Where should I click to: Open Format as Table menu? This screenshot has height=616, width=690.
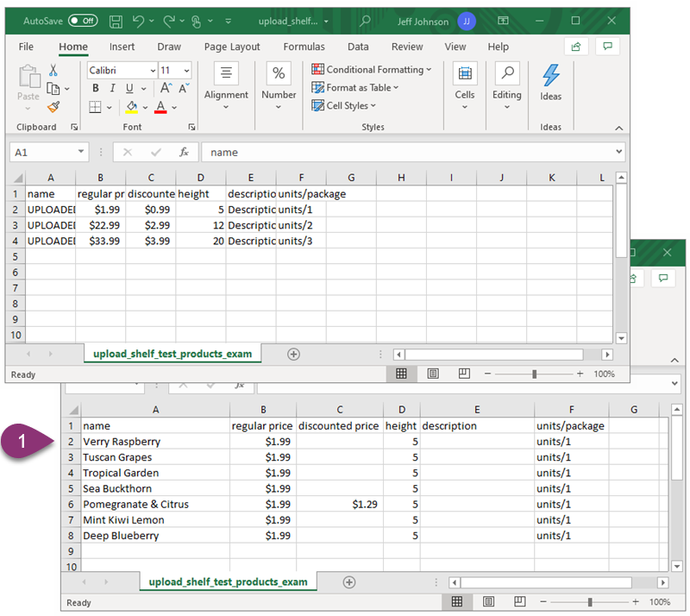coord(354,88)
